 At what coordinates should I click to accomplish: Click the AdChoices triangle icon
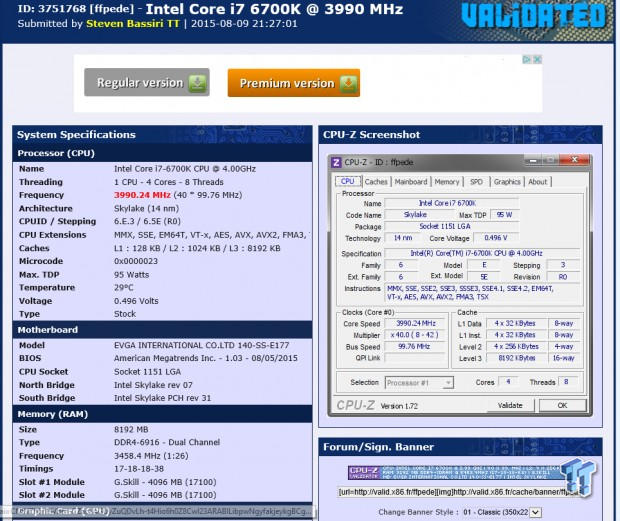526,60
